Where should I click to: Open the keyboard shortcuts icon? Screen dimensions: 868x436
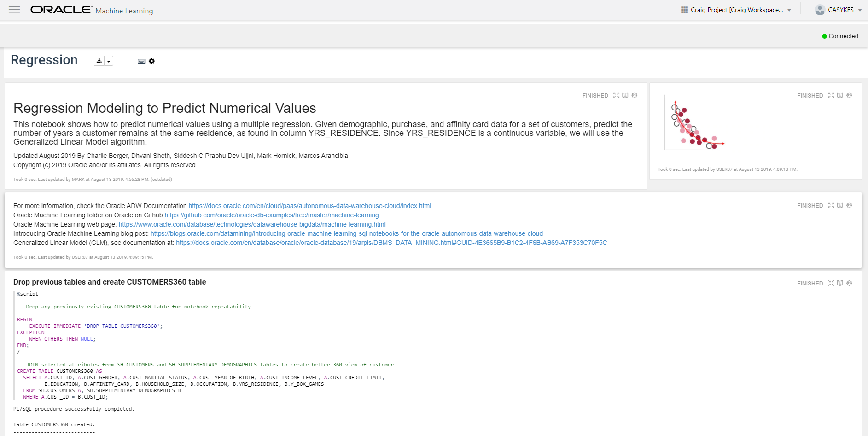pyautogui.click(x=141, y=61)
